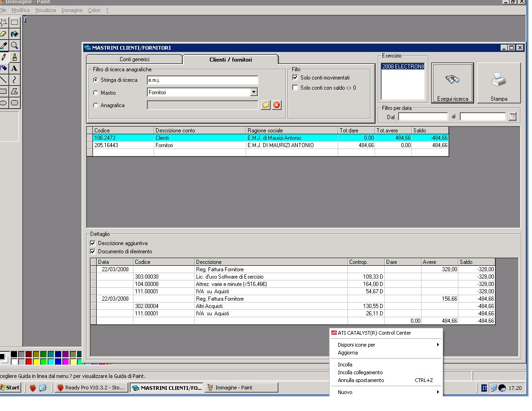Image resolution: width=532 pixels, height=411 pixels.
Task: Select the Eraser tool in Paint
Action: (x=4, y=34)
